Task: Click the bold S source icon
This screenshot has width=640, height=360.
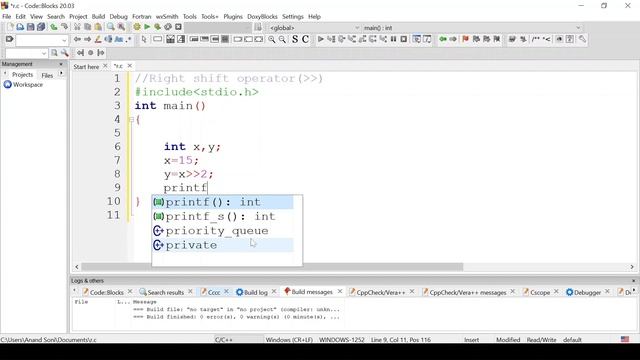Action: (x=295, y=40)
